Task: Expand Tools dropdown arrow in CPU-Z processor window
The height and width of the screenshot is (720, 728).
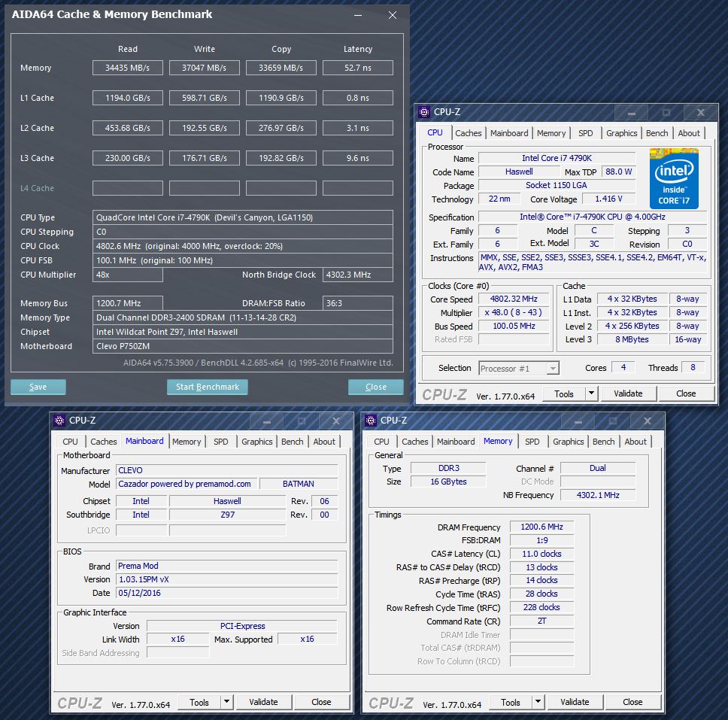Action: (591, 393)
